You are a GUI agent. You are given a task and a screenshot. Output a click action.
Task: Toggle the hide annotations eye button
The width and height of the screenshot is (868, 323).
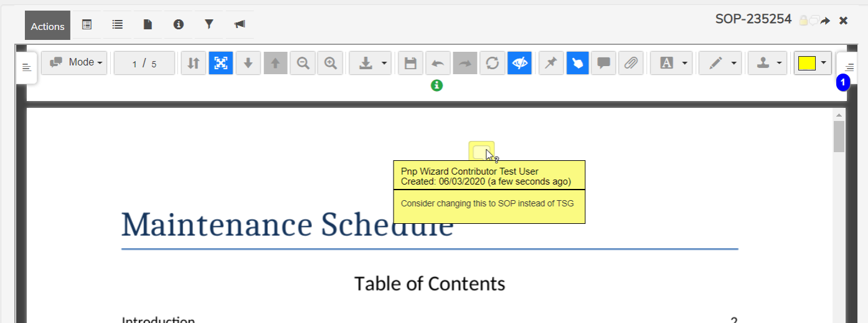click(x=519, y=63)
